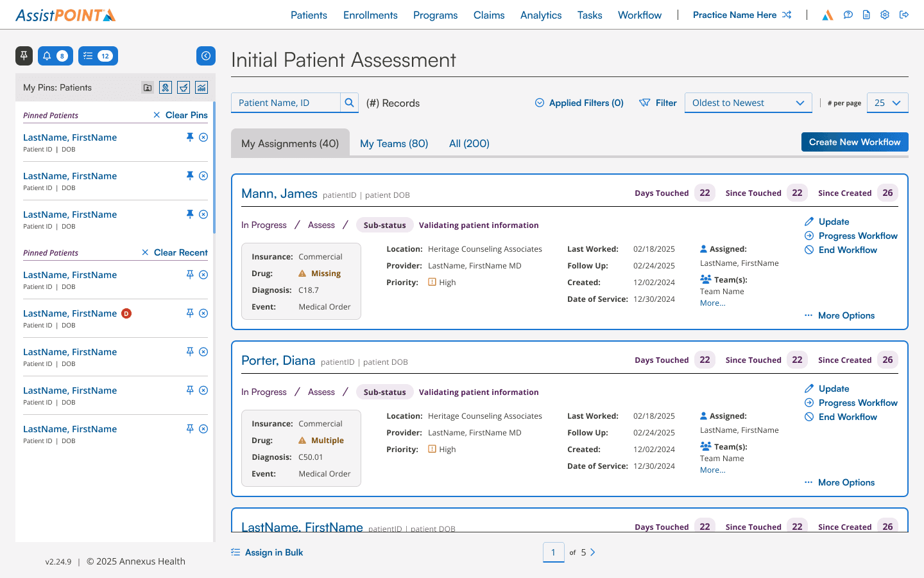Click End Workflow for Mann, James

(x=841, y=250)
